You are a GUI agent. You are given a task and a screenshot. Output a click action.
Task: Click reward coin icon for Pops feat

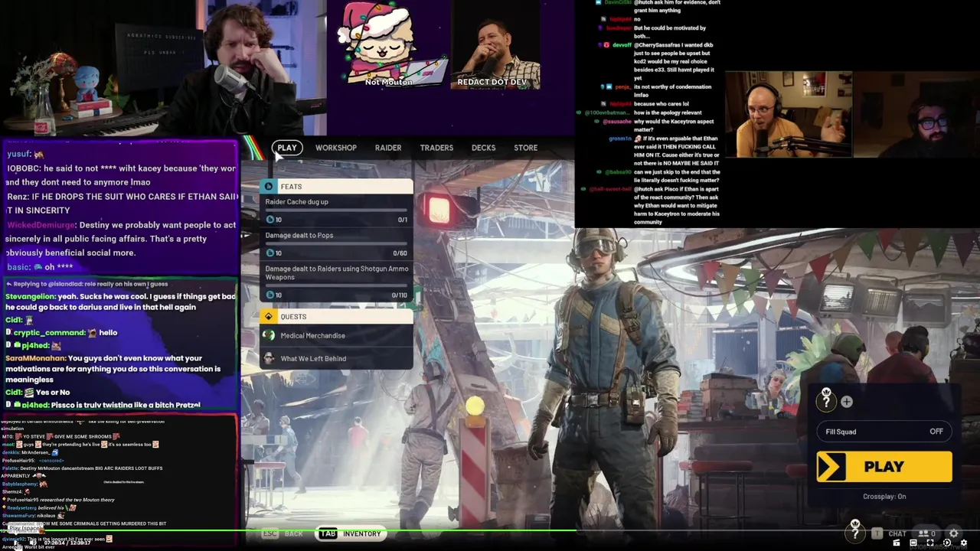click(269, 253)
